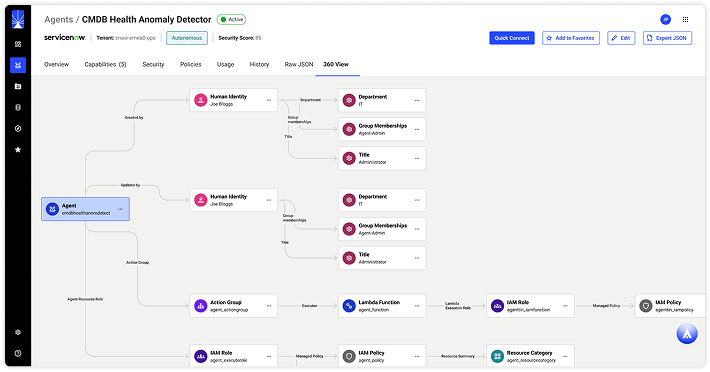Select the 360 View tab
The width and height of the screenshot is (710, 372).
(336, 64)
